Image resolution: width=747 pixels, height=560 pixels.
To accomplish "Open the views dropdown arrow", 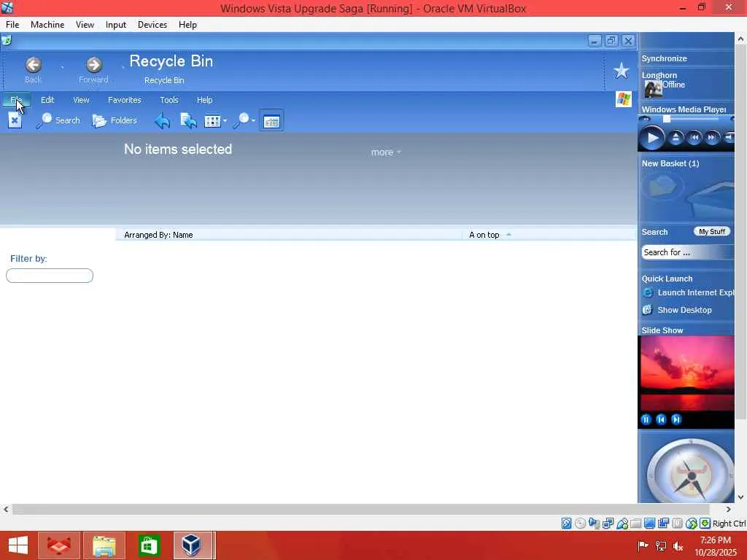I will click(225, 121).
